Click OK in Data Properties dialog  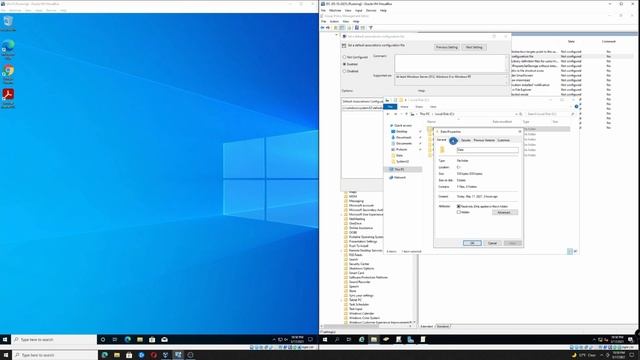[x=472, y=243]
